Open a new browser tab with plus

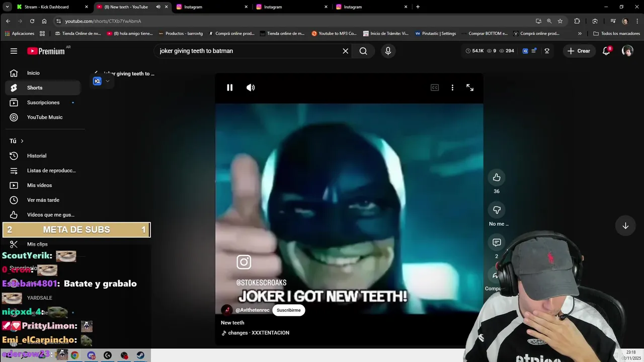[x=418, y=7]
